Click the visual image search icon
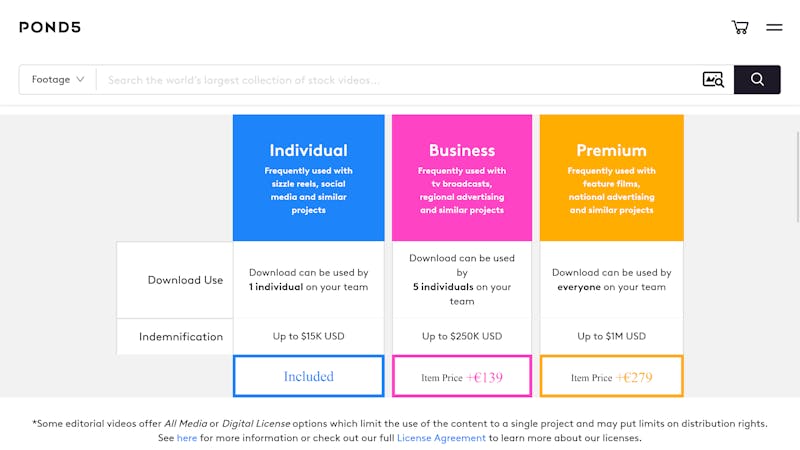The width and height of the screenshot is (800, 450). [x=713, y=80]
